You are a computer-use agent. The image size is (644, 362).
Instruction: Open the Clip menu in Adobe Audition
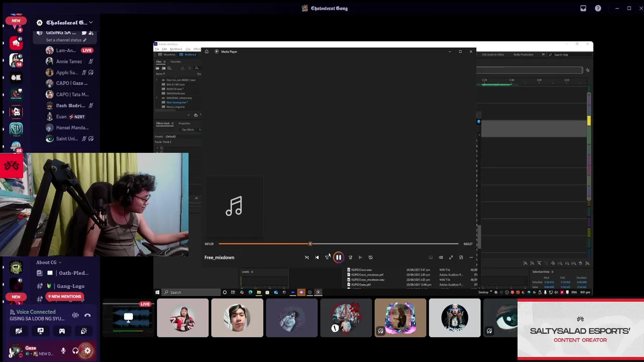(188, 49)
